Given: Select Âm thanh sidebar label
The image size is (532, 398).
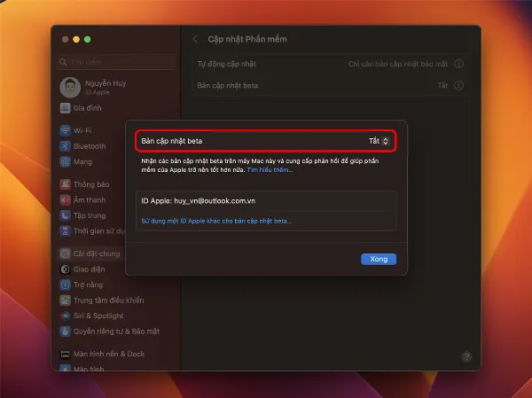Looking at the screenshot, I should [x=90, y=199].
